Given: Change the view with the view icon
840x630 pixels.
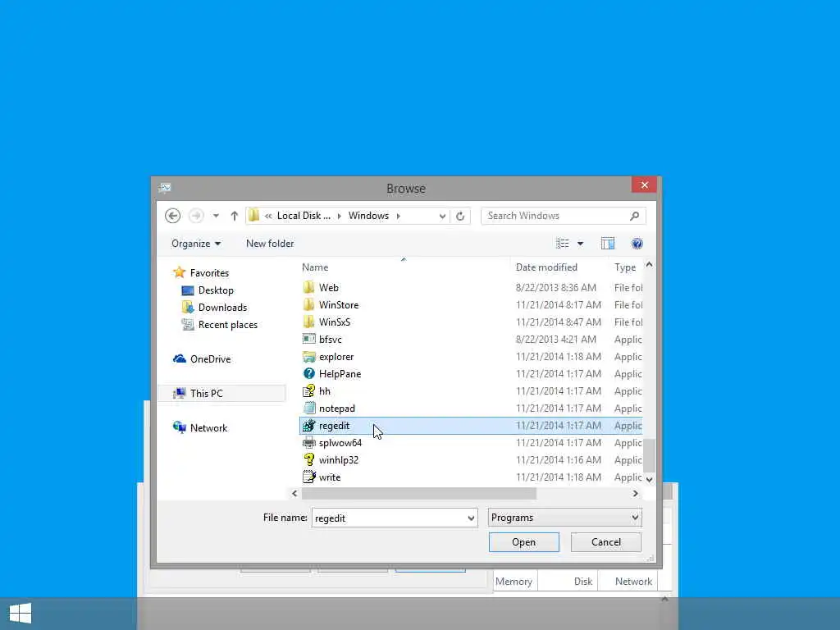Looking at the screenshot, I should pyautogui.click(x=563, y=244).
